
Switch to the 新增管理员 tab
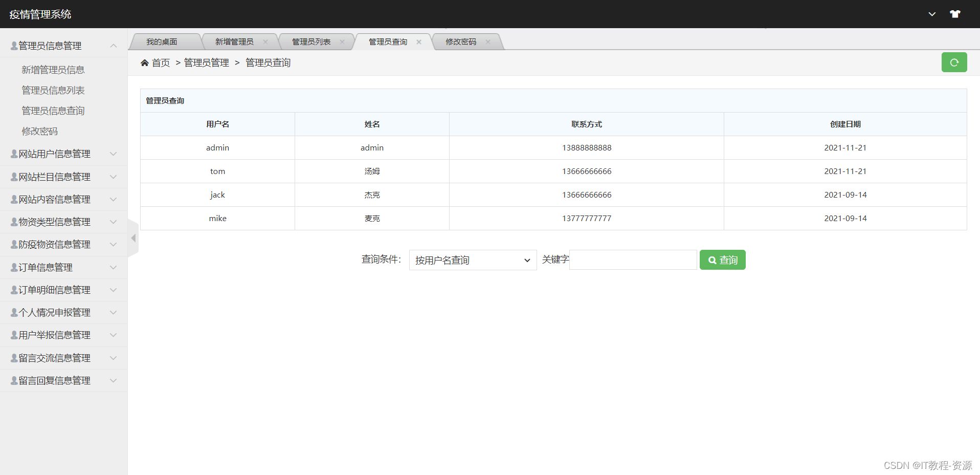234,42
